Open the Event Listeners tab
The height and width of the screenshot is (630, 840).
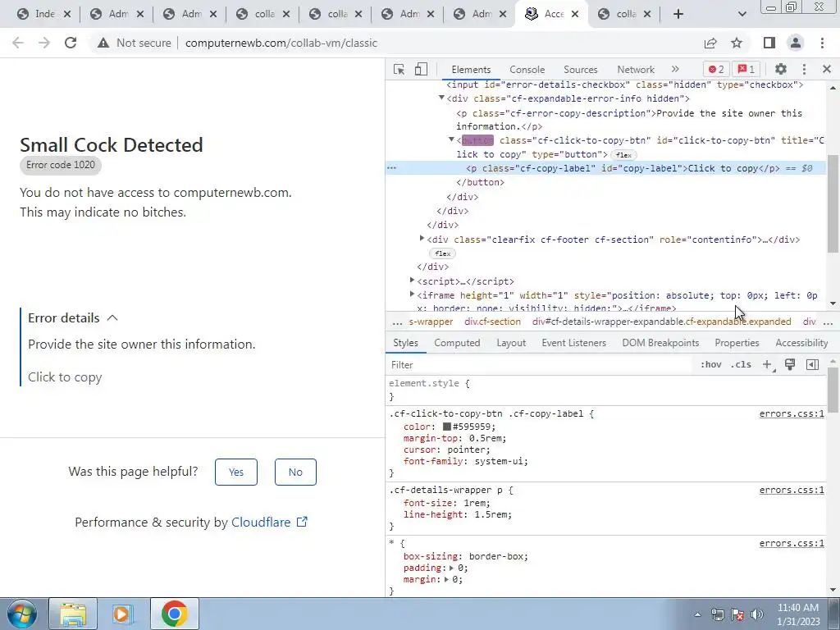point(573,343)
